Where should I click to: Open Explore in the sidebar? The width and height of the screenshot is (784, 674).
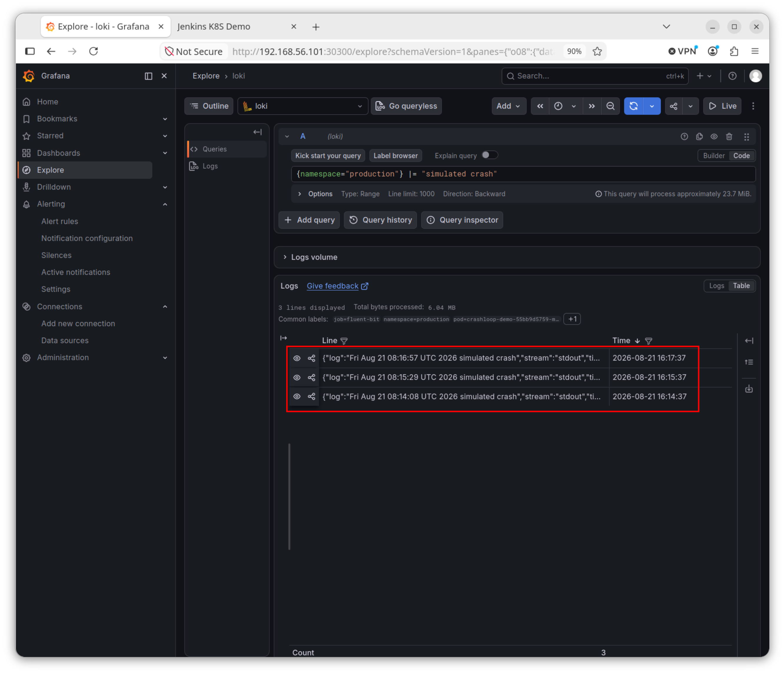click(x=85, y=170)
